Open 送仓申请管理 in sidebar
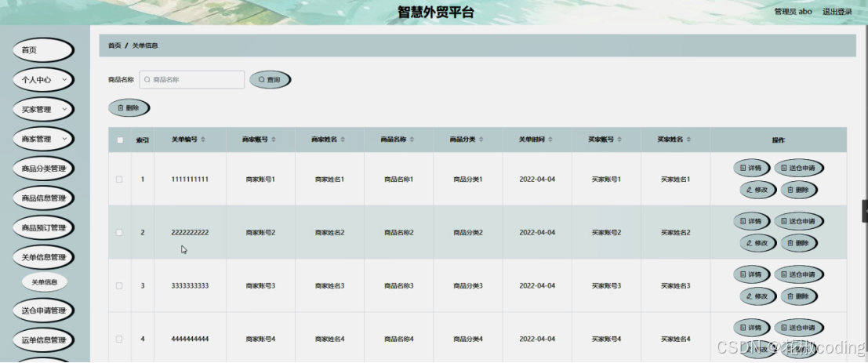 43,310
